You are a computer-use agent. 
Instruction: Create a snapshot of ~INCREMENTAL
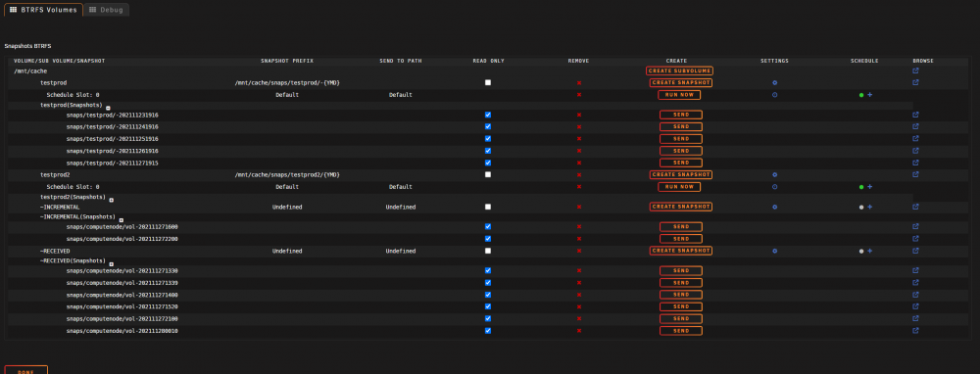pyautogui.click(x=681, y=207)
